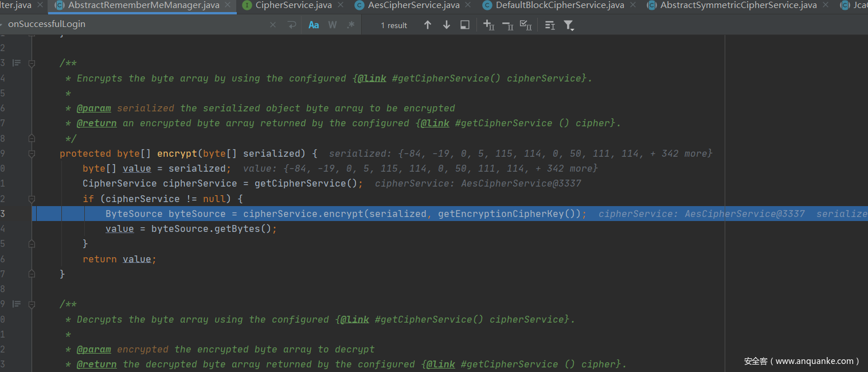Enable Regex (.*) search option
The width and height of the screenshot is (868, 372).
(x=351, y=25)
